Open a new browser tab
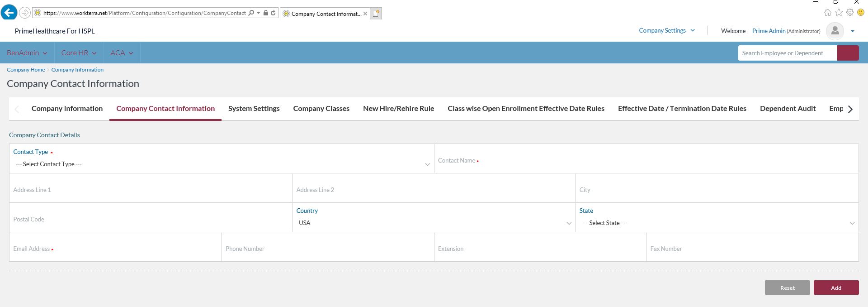The height and width of the screenshot is (307, 868). coord(376,14)
